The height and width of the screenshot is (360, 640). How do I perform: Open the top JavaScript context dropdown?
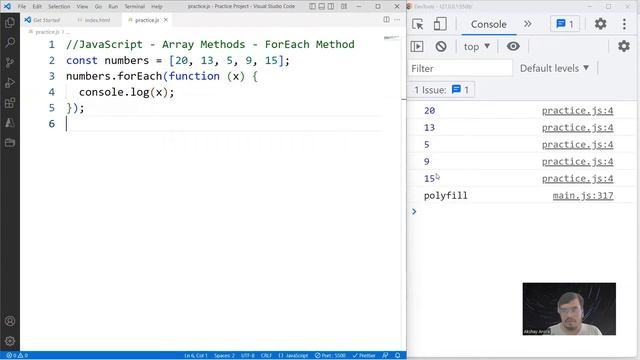tap(476, 47)
